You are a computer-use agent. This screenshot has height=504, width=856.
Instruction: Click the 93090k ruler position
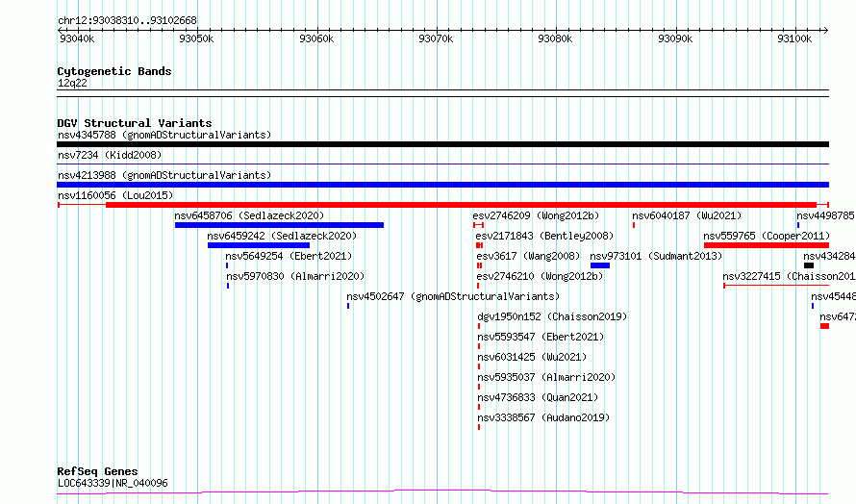click(675, 38)
